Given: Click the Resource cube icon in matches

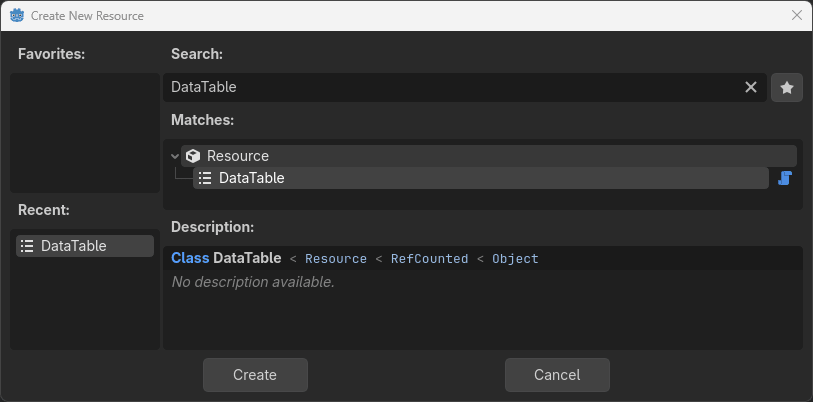Looking at the screenshot, I should point(193,156).
